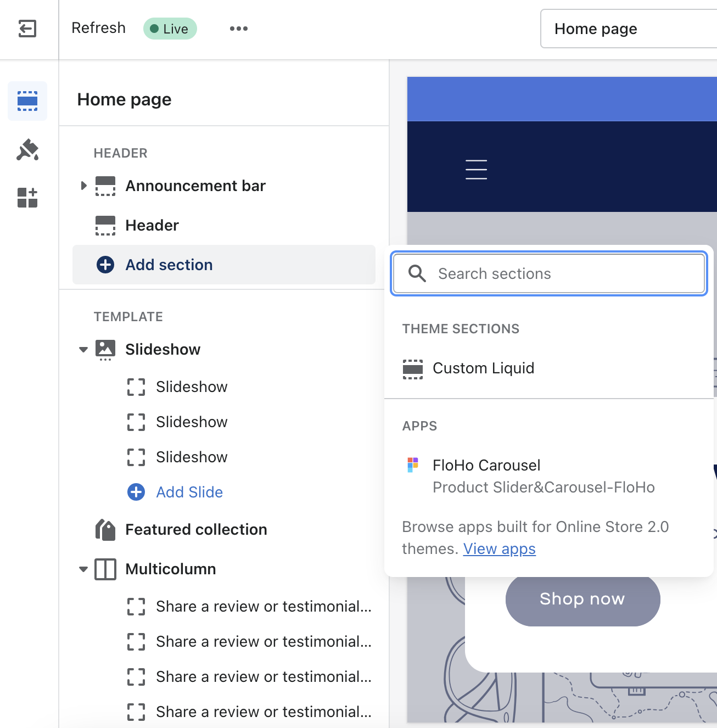Screen dimensions: 717x728
Task: Collapse the Slideshow section
Action: [x=83, y=350]
